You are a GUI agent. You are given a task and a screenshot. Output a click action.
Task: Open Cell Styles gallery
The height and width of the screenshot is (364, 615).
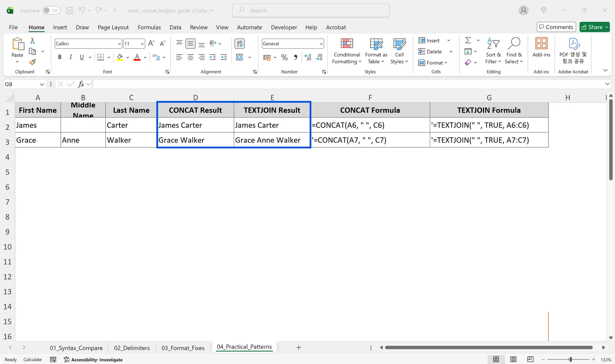coord(399,51)
